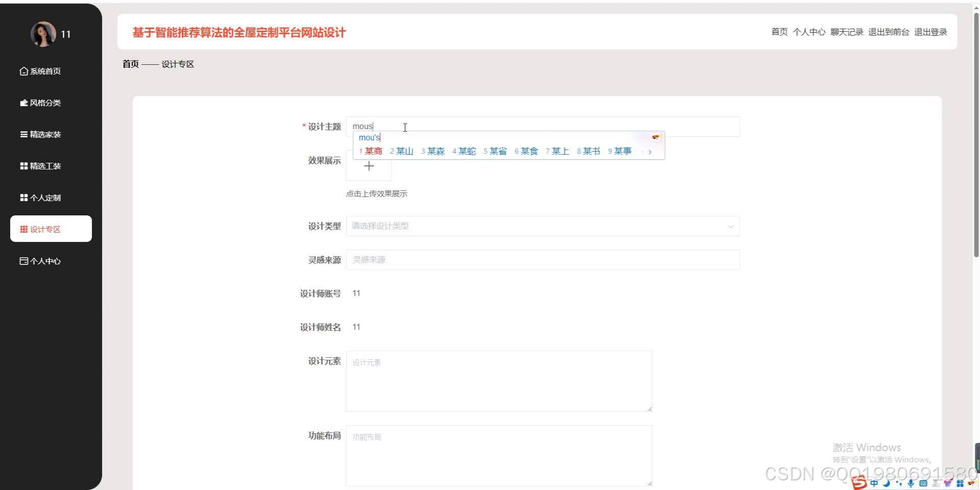Toggle the punctuation mode icon in IME toolbar

pyautogui.click(x=899, y=483)
